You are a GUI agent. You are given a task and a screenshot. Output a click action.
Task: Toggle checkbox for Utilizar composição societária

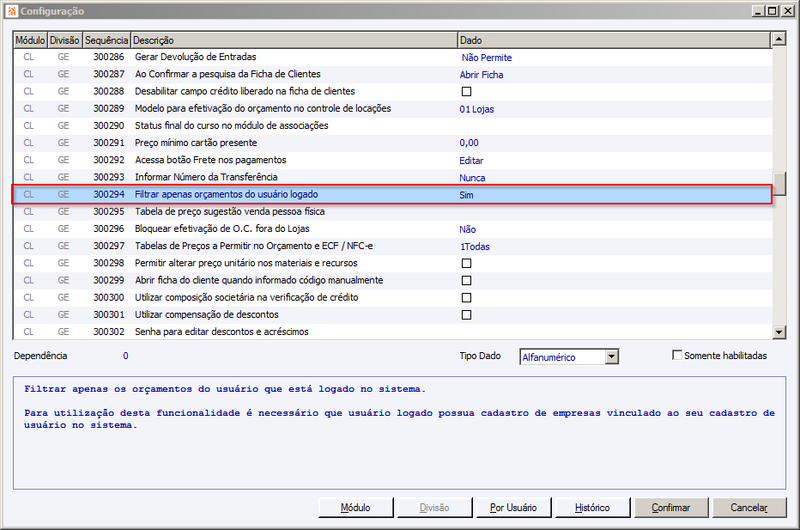tap(466, 298)
